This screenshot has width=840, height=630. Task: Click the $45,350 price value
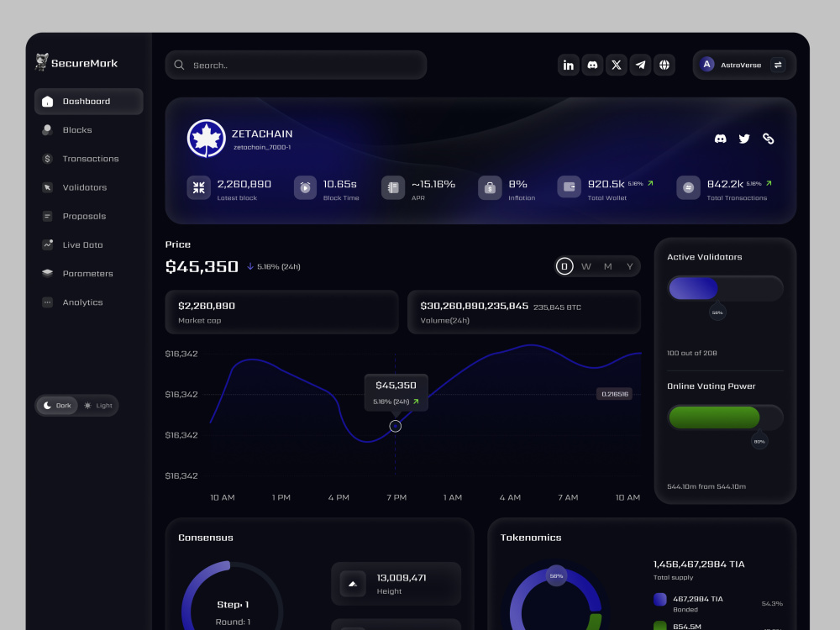coord(202,266)
